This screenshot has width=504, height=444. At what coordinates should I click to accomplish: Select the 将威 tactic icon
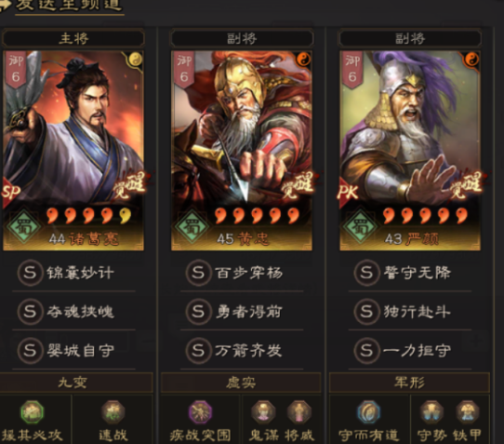299,412
